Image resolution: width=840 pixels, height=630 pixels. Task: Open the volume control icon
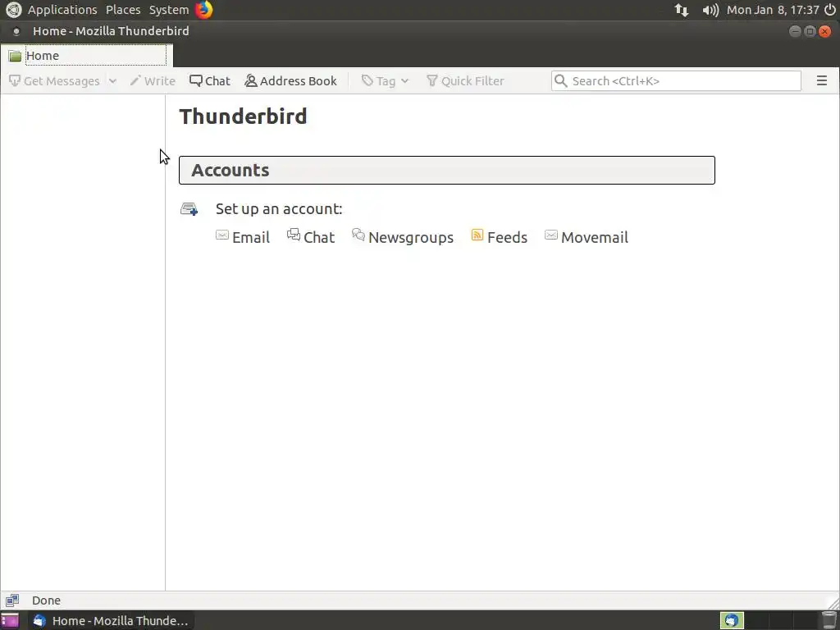pos(710,10)
